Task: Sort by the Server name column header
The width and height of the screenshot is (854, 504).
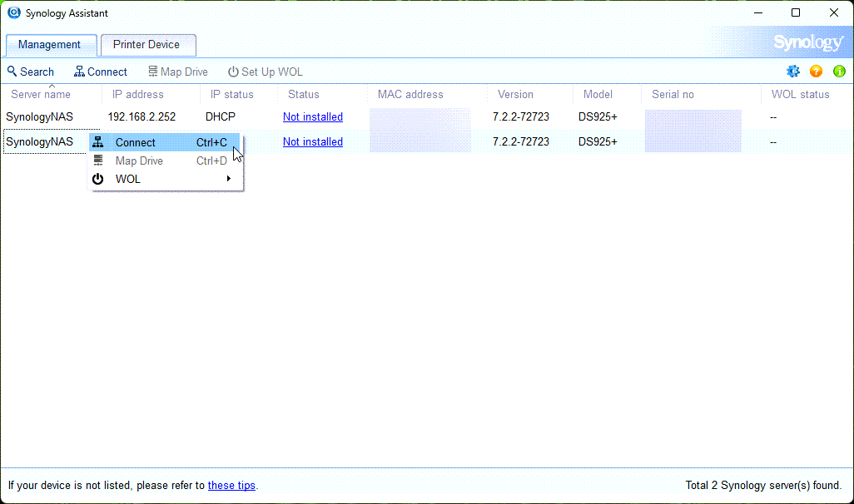Action: [x=42, y=95]
